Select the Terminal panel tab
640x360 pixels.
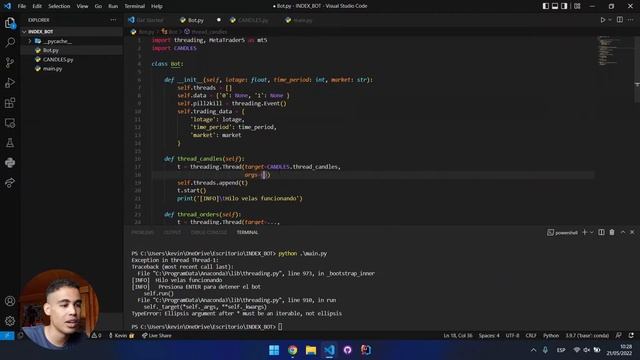(x=247, y=232)
